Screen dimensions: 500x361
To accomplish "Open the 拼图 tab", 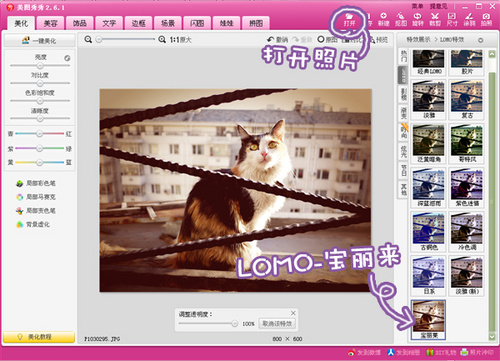I will (x=256, y=23).
